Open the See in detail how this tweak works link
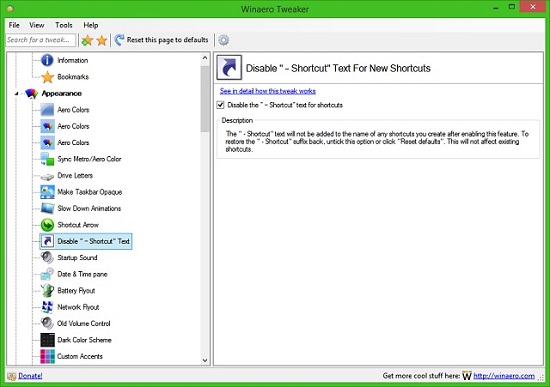 [268, 91]
